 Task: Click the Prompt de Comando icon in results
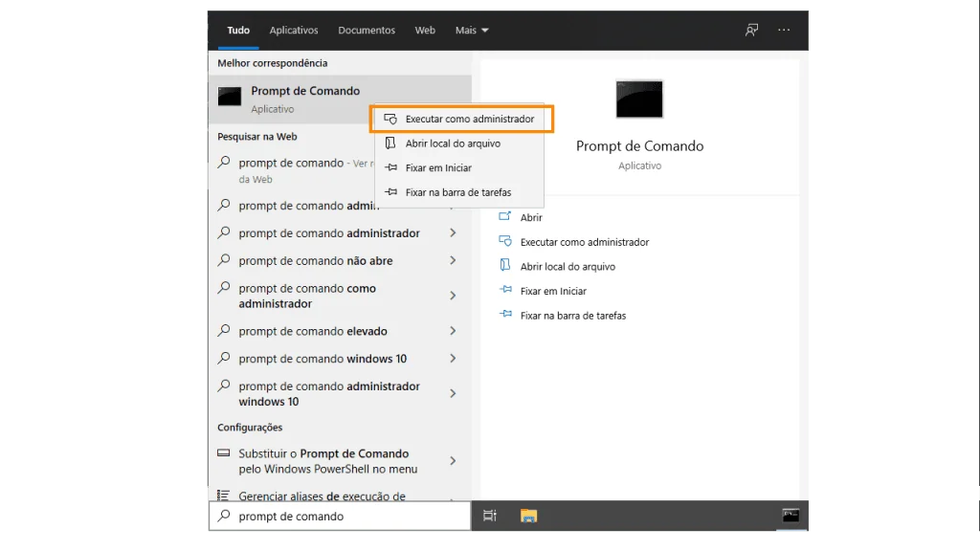tap(230, 97)
